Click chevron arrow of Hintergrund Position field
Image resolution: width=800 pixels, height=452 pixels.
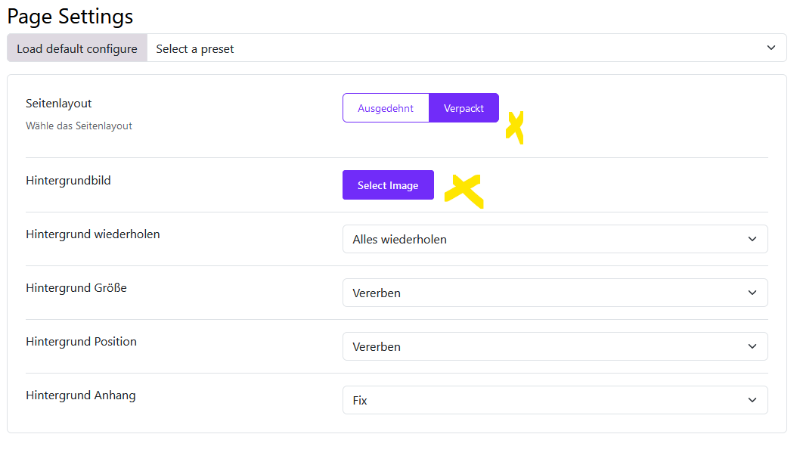point(752,346)
